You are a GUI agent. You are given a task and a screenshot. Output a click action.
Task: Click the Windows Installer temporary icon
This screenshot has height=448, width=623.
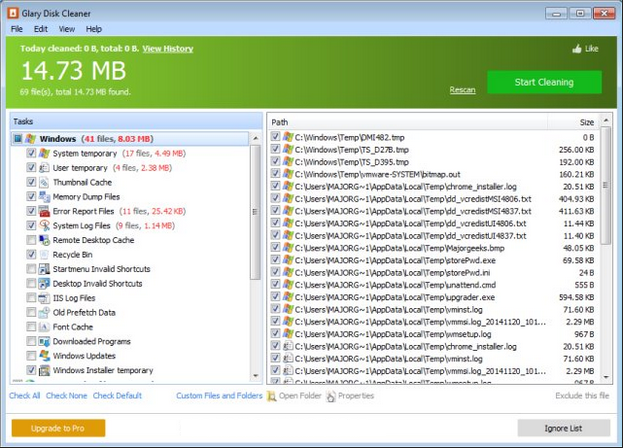(x=44, y=370)
